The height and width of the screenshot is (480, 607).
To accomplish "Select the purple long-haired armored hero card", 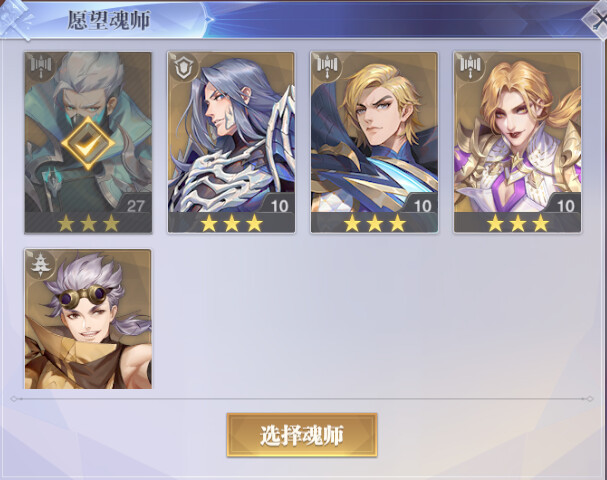I will (x=231, y=142).
